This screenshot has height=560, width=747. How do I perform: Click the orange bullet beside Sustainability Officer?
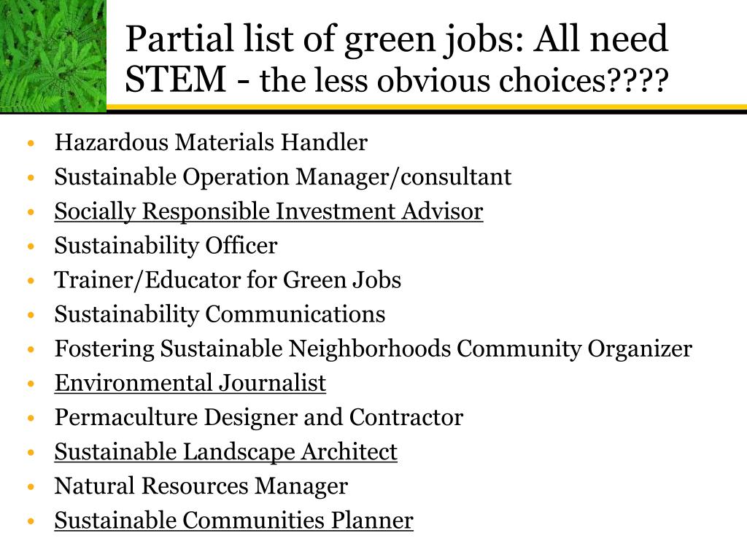31,246
